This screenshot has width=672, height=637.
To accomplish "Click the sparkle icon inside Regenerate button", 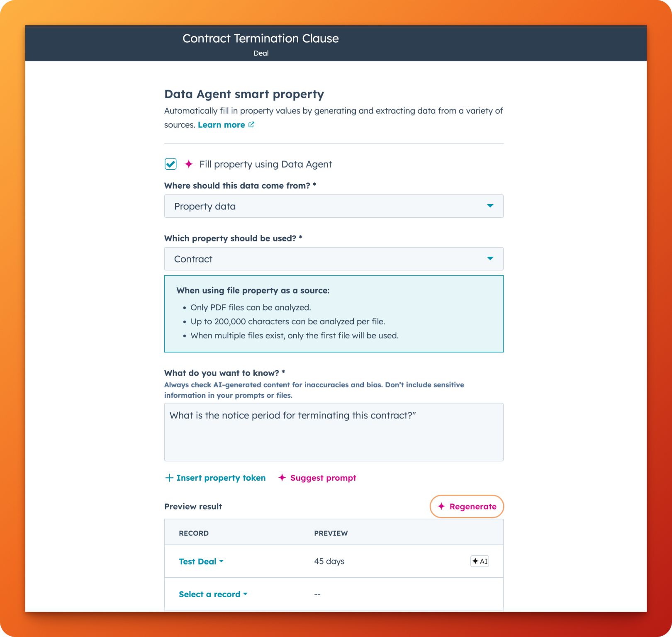I will [441, 506].
